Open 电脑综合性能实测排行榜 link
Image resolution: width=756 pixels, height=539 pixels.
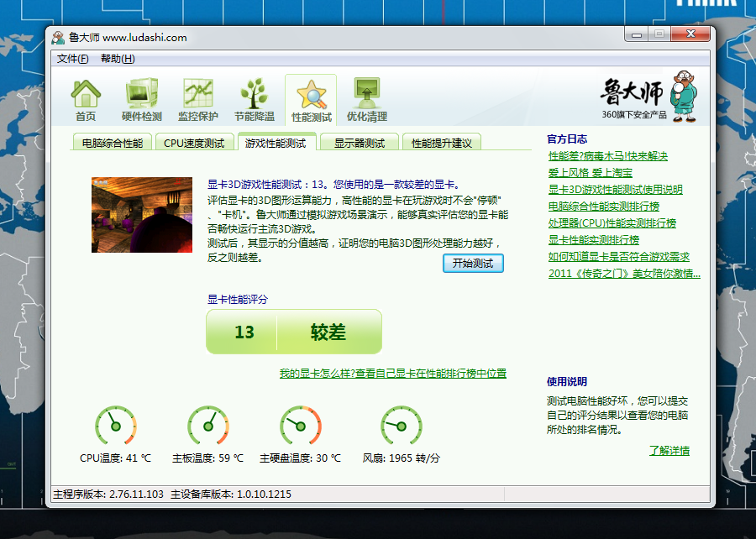[x=604, y=207]
